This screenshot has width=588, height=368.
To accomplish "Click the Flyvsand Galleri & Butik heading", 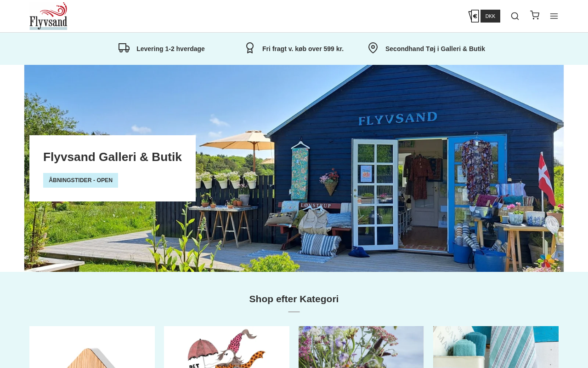I will point(113,157).
